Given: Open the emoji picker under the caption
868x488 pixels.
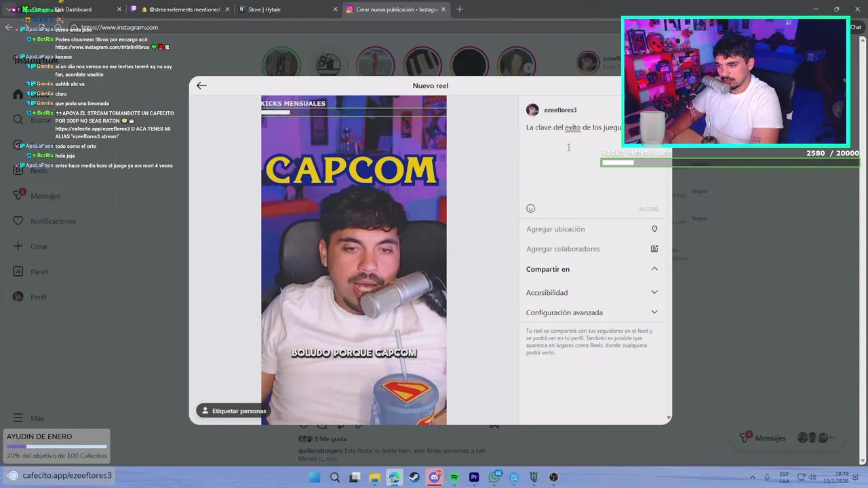Looking at the screenshot, I should (531, 209).
